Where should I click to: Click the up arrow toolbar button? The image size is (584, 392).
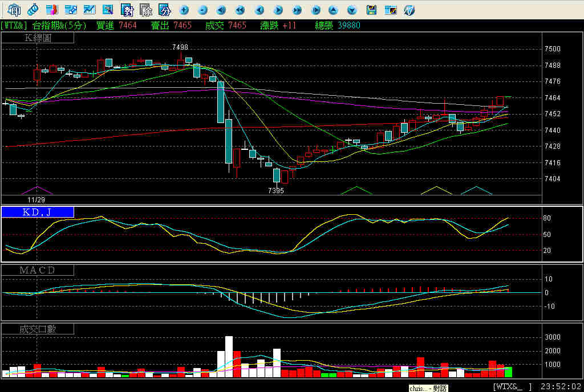coord(333,10)
